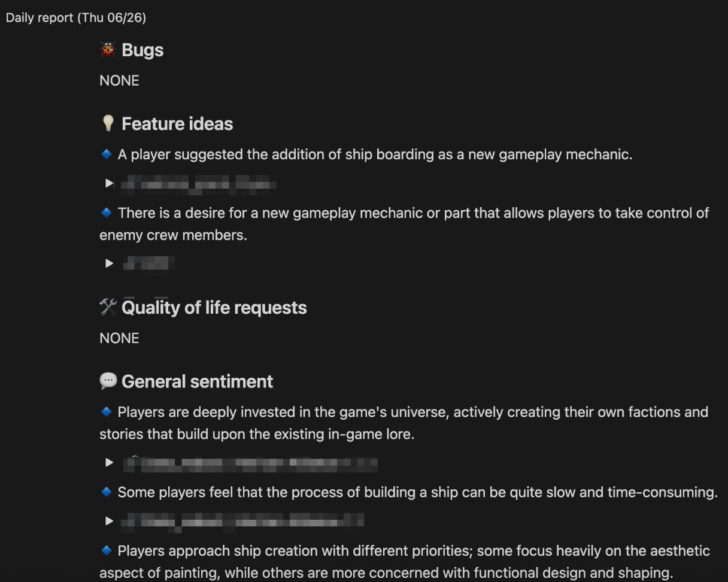Click the lightbulb icon beside Feature ideas
This screenshot has width=728, height=582.
click(108, 123)
